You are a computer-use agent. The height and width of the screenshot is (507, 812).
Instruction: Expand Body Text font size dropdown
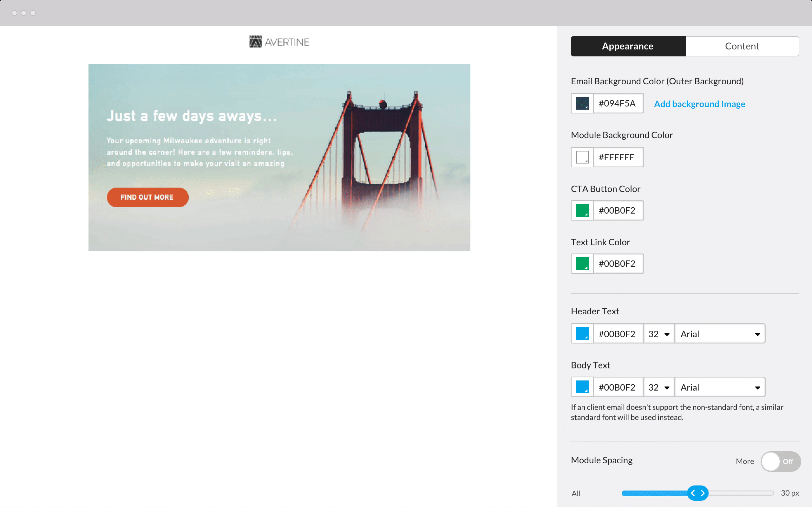659,387
